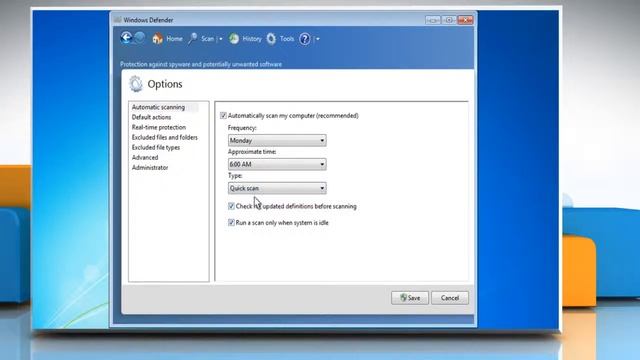Click the Cancel button
This screenshot has height=360, width=640.
pos(450,298)
